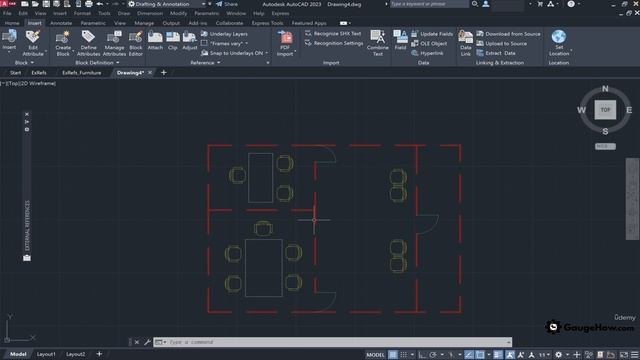Toggle lineweight display in status bar
The height and width of the screenshot is (360, 640).
pyautogui.click(x=498, y=355)
